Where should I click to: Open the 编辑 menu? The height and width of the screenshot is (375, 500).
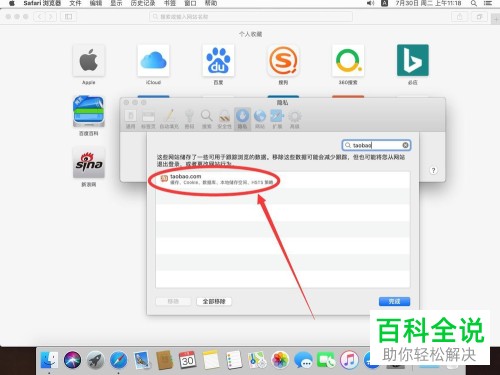tap(96, 3)
